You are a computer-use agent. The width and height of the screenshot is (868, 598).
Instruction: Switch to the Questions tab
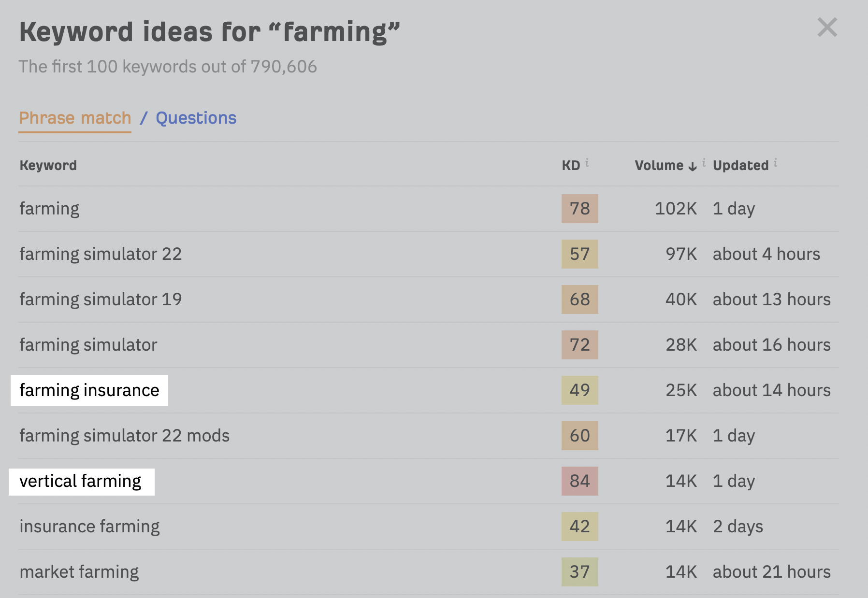195,117
